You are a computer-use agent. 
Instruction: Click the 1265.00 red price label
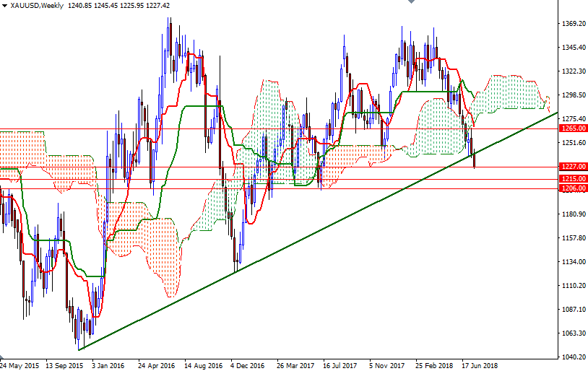click(573, 129)
